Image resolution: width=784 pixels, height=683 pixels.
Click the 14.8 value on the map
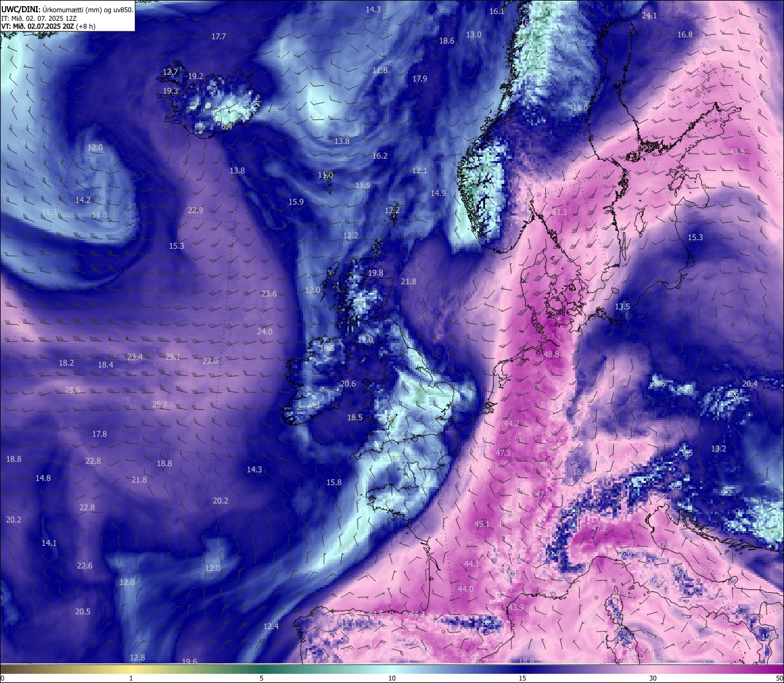click(x=43, y=478)
